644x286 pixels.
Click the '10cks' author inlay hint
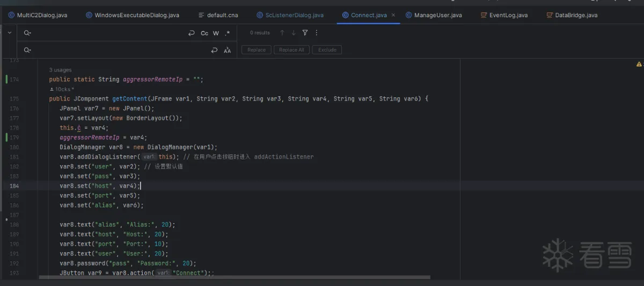click(62, 89)
